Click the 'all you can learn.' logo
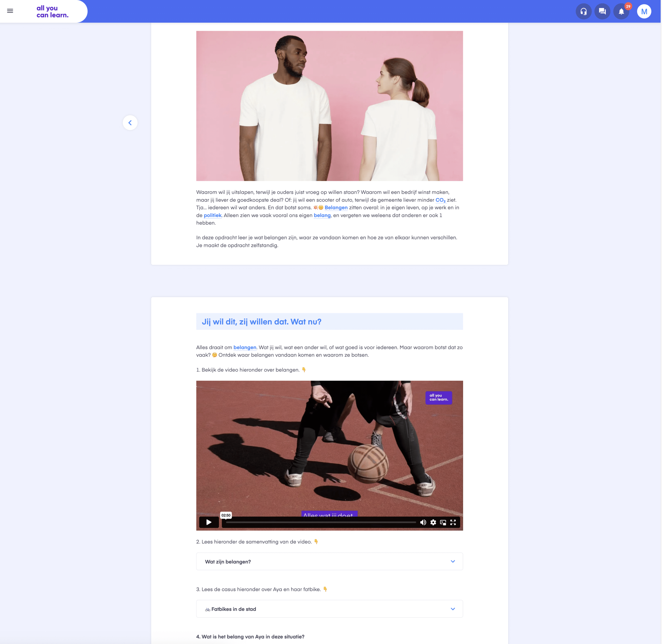662x644 pixels. pyautogui.click(x=52, y=11)
